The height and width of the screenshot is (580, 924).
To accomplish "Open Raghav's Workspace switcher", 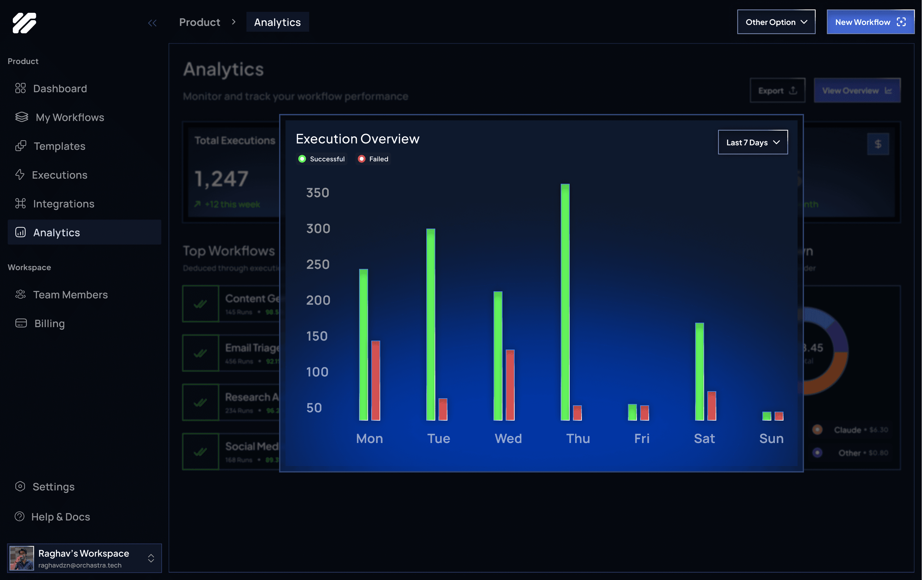I will click(84, 558).
